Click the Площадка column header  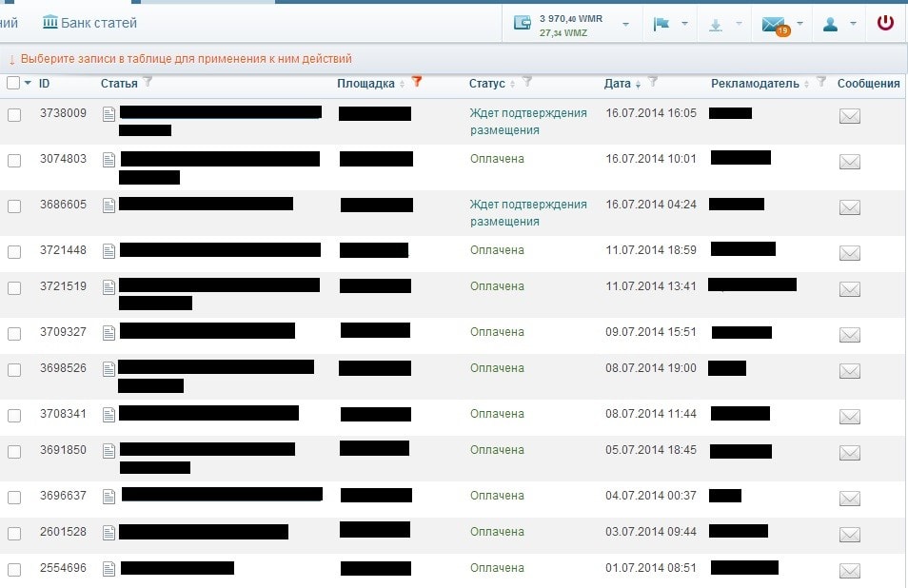coord(365,84)
